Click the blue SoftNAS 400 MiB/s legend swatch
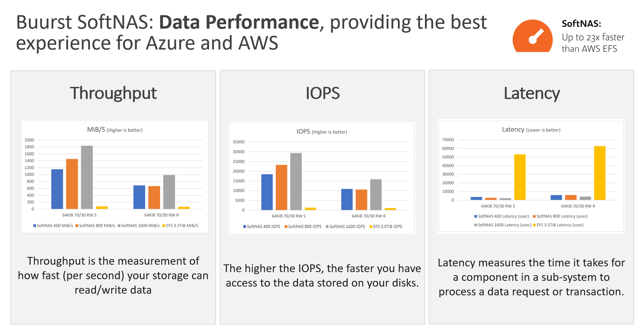The image size is (644, 327). (x=35, y=226)
